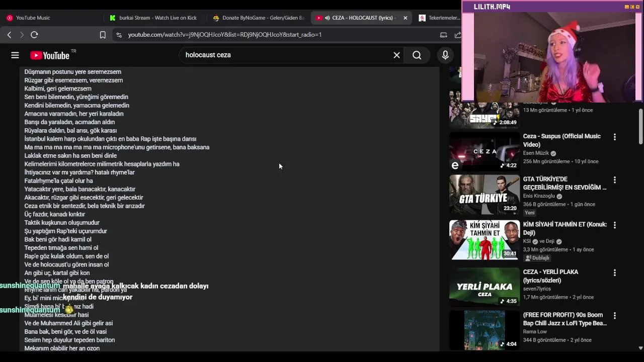
Task: Visit Enis Kirazoglu channel
Action: point(539,196)
